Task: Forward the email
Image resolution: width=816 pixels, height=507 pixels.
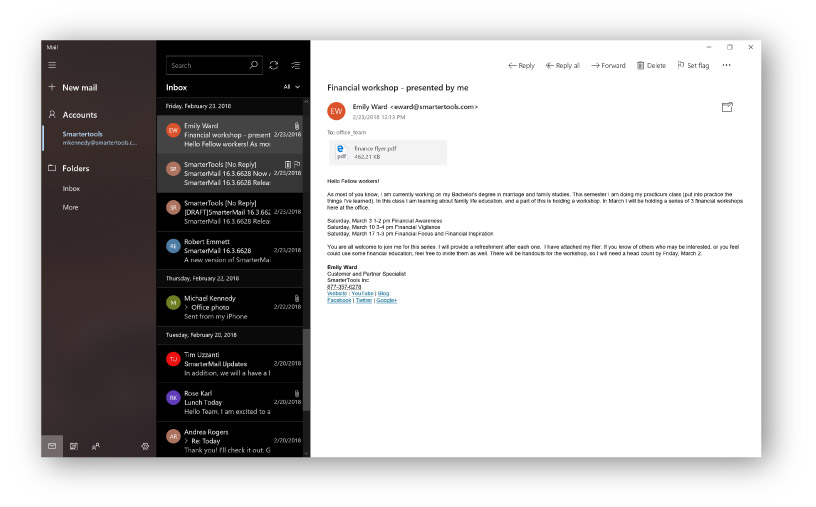Action: (x=608, y=65)
